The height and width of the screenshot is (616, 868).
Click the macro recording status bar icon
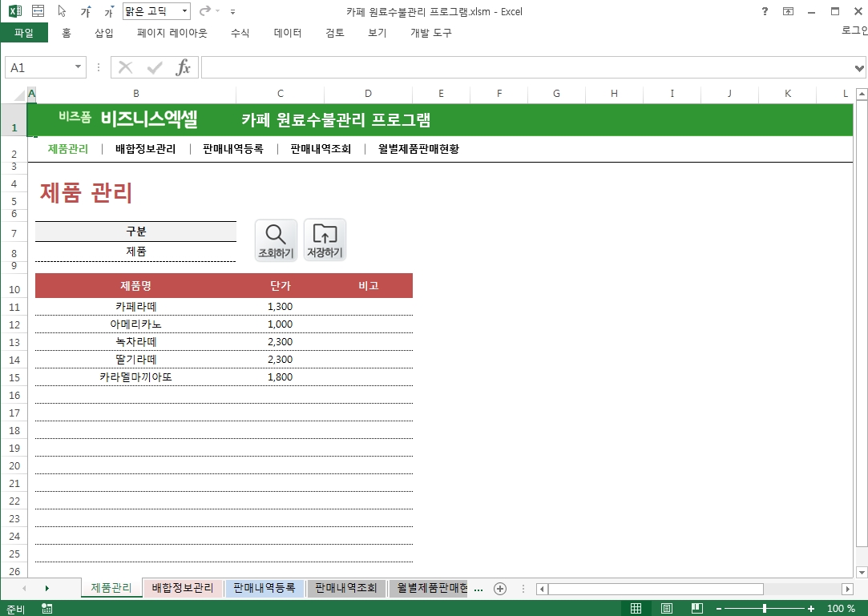pyautogui.click(x=47, y=609)
